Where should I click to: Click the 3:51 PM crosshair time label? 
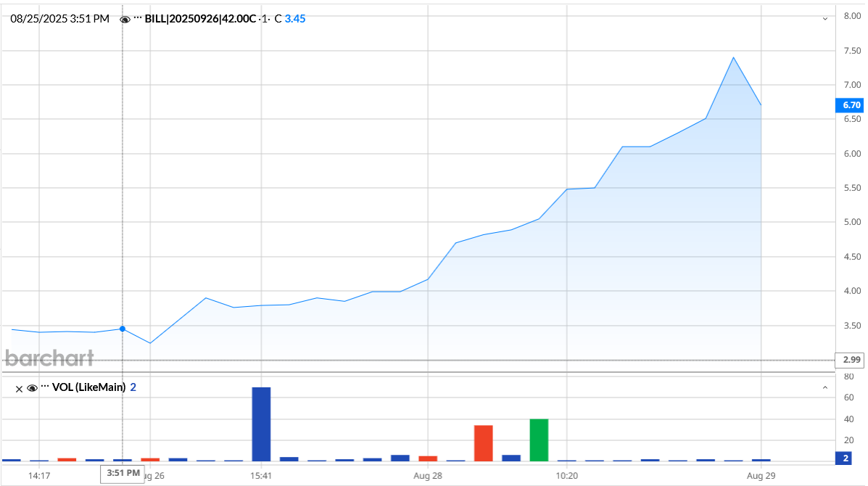[x=122, y=473]
